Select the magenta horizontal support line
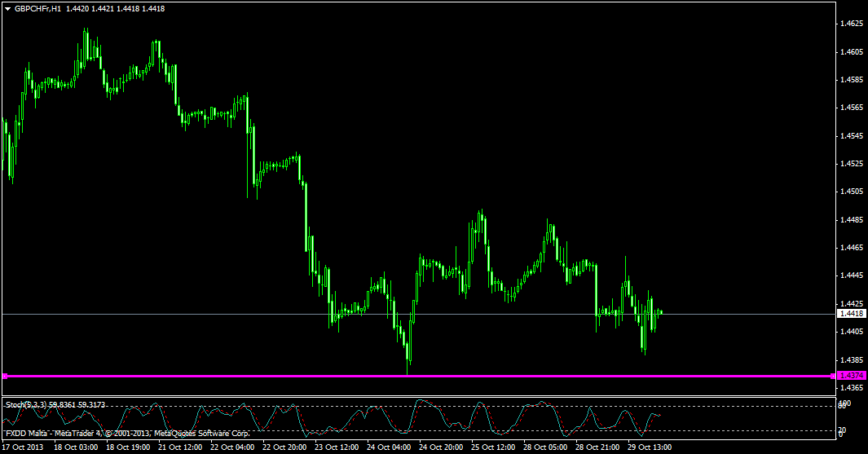The image size is (868, 454). click(408, 376)
